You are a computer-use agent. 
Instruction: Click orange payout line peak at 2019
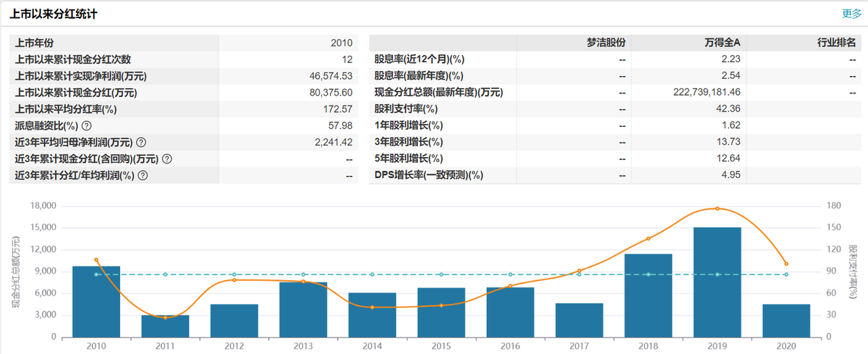pyautogui.click(x=718, y=208)
